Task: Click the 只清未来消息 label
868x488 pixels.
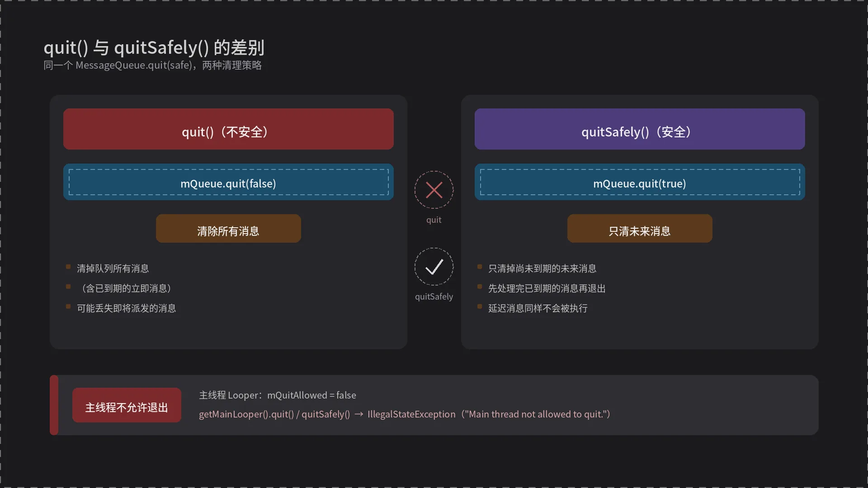Action: point(640,229)
